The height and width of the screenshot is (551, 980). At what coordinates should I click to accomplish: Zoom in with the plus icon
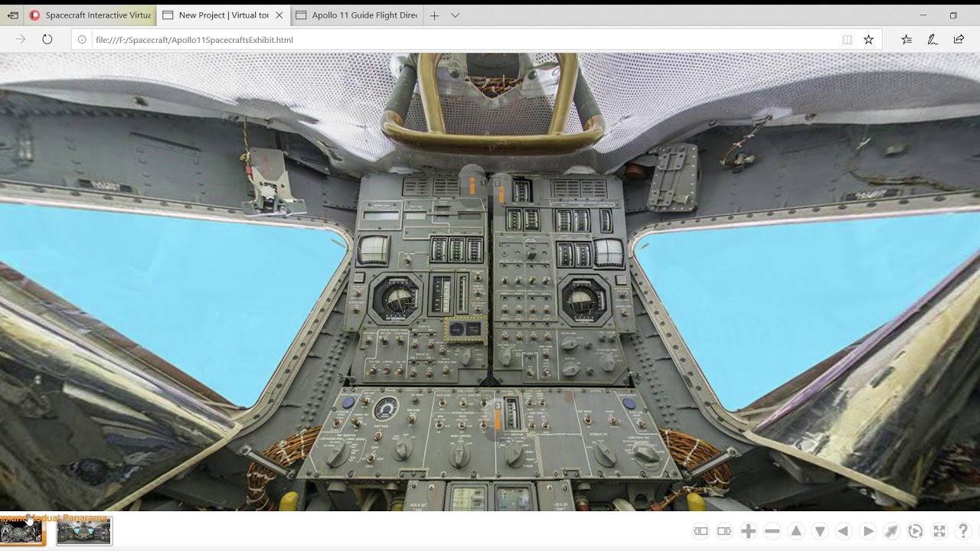(748, 531)
